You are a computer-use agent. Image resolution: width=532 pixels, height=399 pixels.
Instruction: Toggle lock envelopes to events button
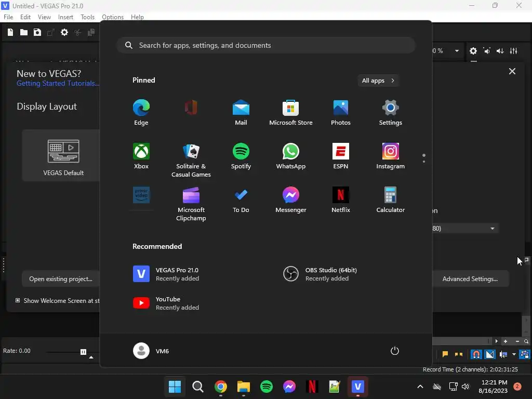click(x=525, y=354)
